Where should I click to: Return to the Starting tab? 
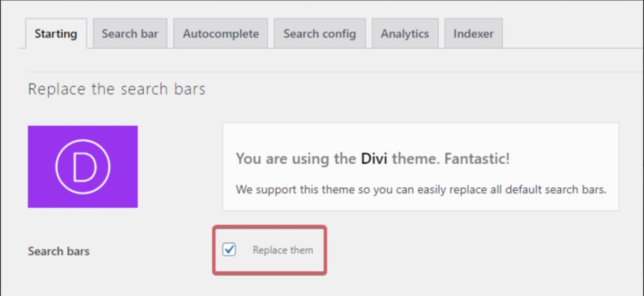56,34
